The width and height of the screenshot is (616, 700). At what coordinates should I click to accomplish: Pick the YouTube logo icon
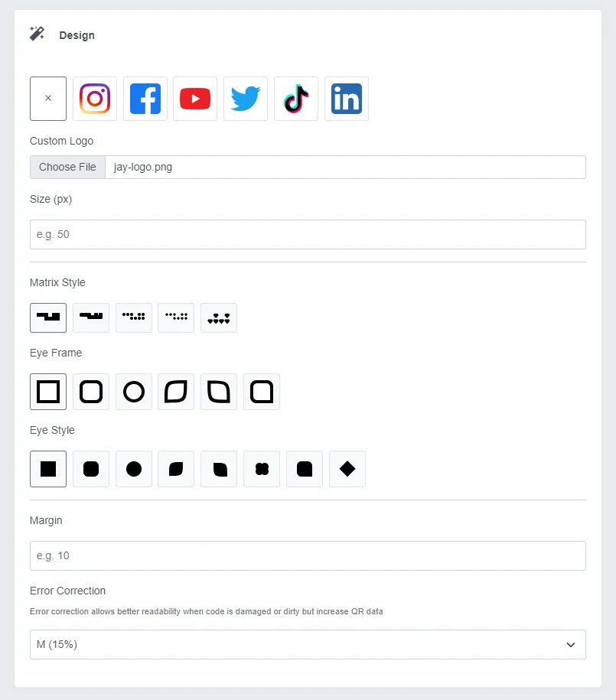click(195, 99)
